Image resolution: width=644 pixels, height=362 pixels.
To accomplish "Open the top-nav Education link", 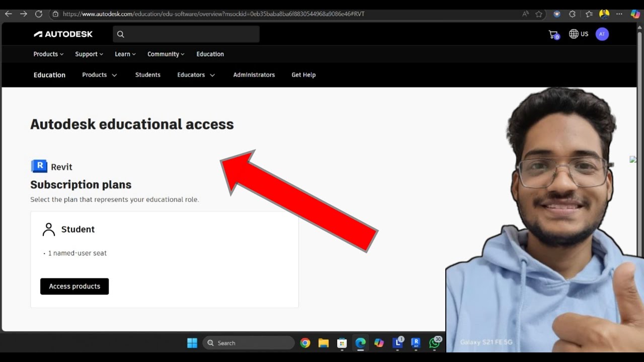I will pyautogui.click(x=210, y=54).
